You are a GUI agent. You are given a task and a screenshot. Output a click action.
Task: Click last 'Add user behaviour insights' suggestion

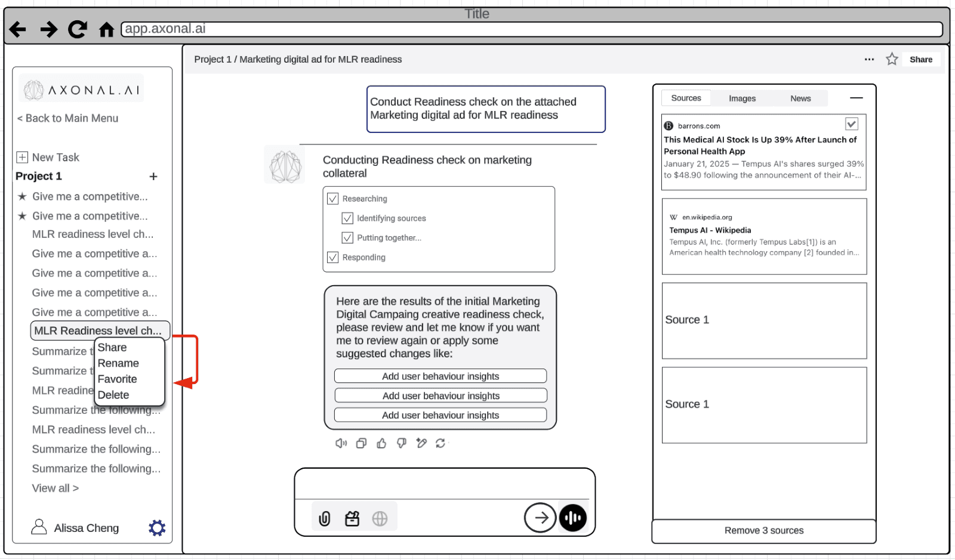[440, 415]
